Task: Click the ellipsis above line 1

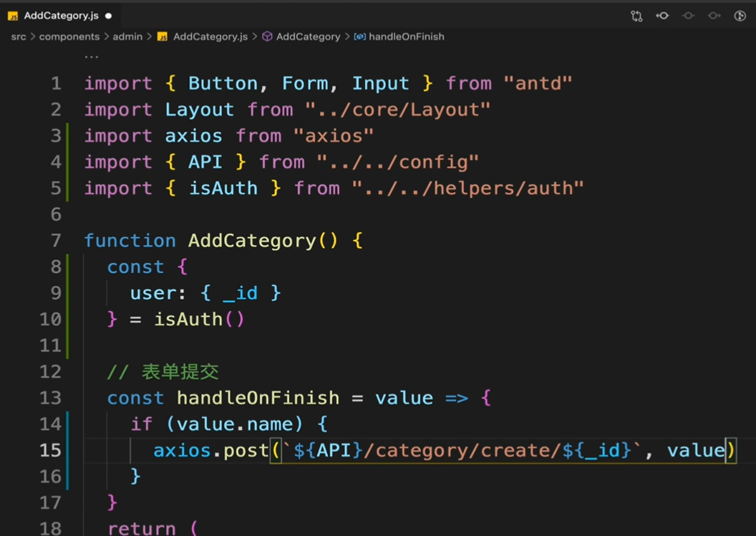Action: [x=91, y=57]
